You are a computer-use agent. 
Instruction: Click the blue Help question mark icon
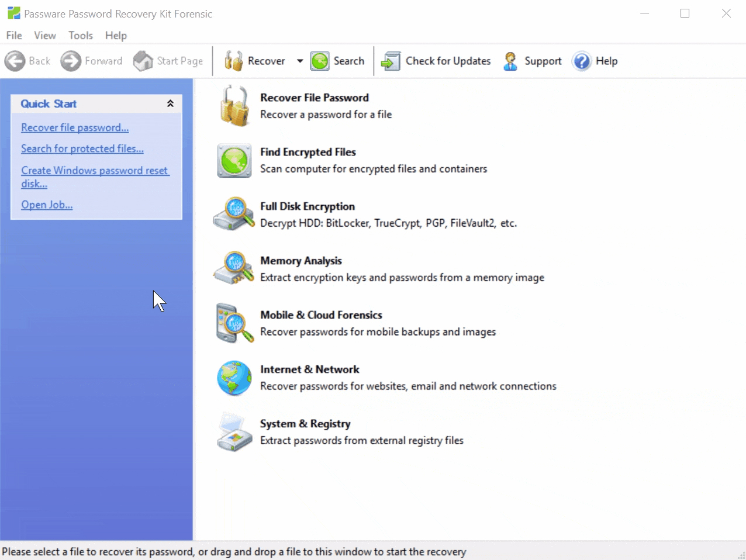tap(582, 61)
